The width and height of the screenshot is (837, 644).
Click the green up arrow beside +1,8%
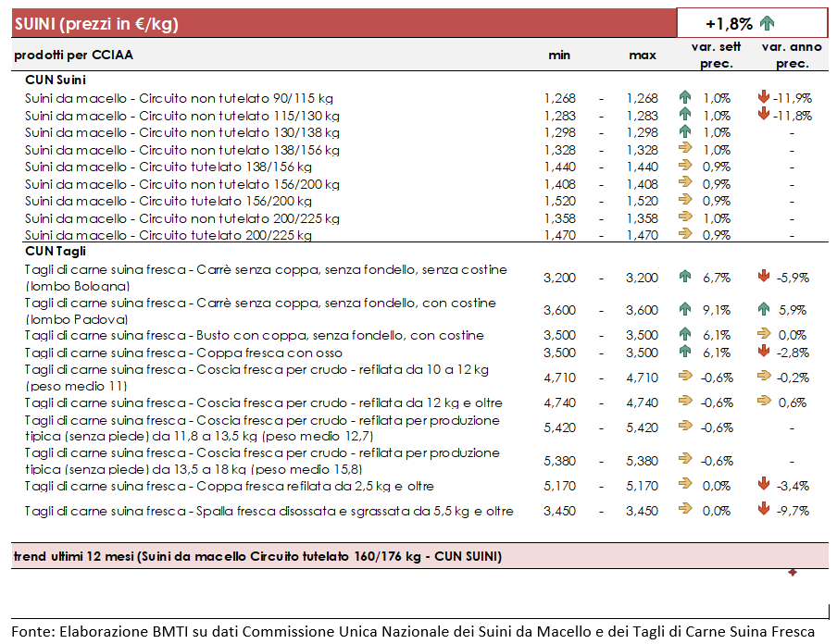coord(767,23)
